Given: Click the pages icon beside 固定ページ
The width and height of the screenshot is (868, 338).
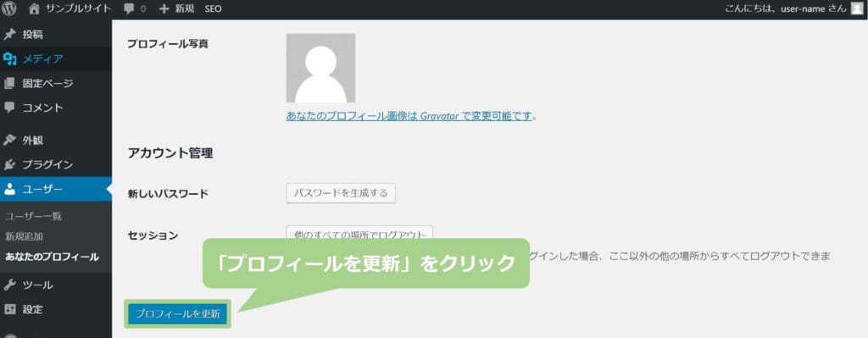Looking at the screenshot, I should pos(9,84).
